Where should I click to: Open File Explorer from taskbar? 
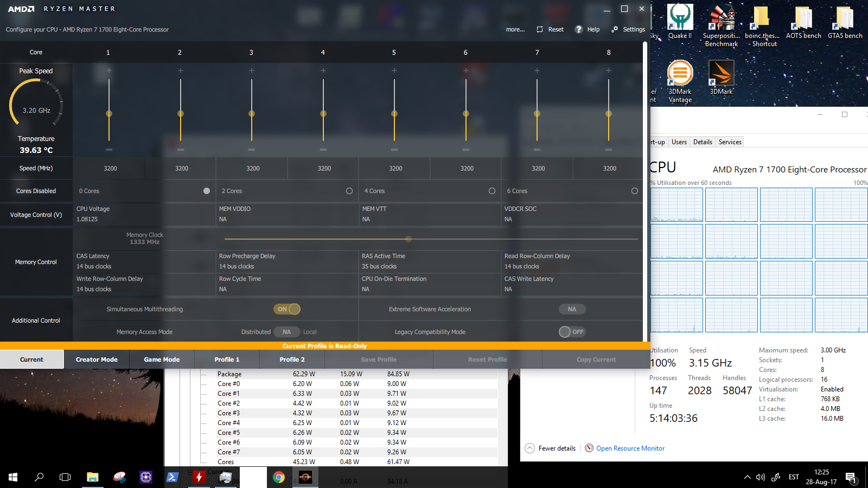coord(93,477)
